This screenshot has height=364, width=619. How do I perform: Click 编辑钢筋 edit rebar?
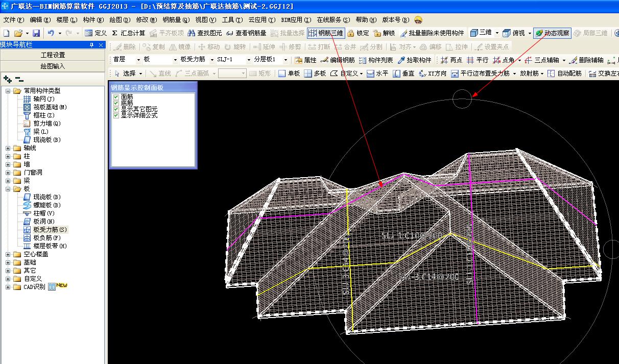pyautogui.click(x=338, y=60)
